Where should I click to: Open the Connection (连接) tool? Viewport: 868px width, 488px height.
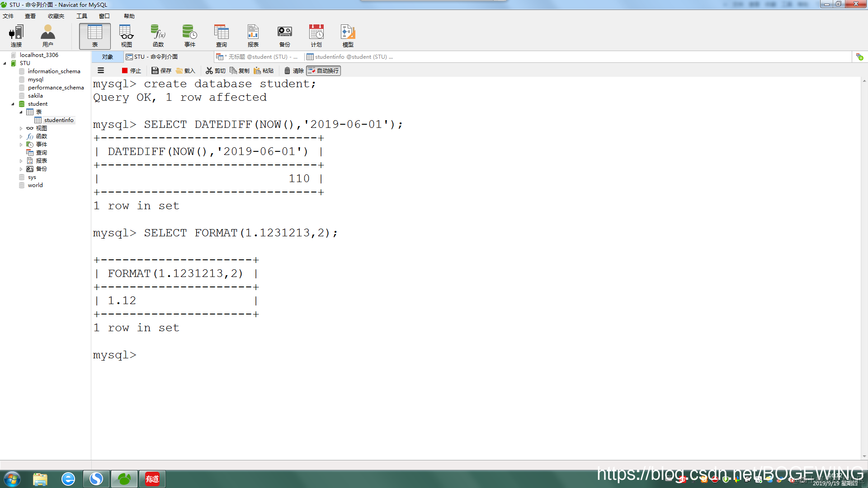(x=16, y=36)
